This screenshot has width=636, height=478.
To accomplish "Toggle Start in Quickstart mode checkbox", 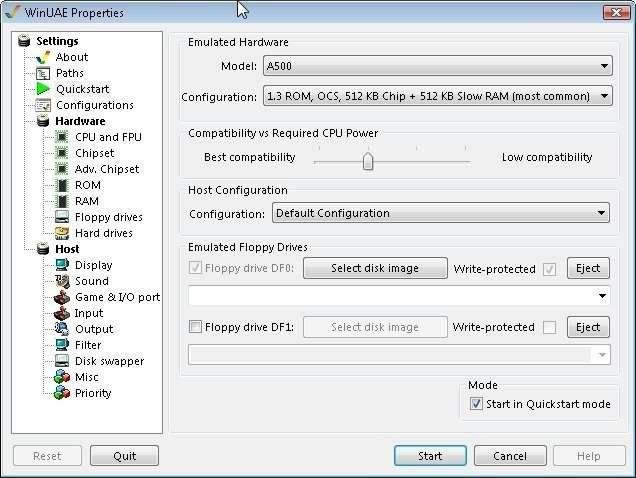I will [x=476, y=404].
